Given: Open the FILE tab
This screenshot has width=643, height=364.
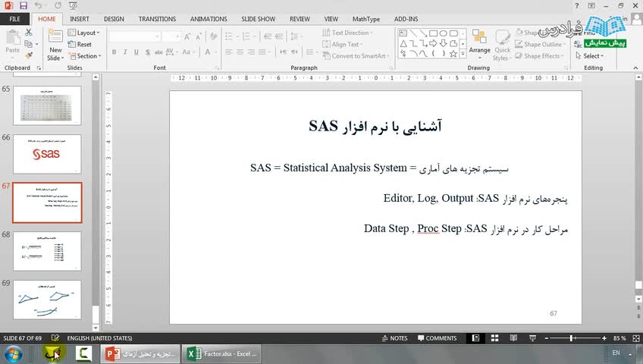Looking at the screenshot, I should 14,19.
